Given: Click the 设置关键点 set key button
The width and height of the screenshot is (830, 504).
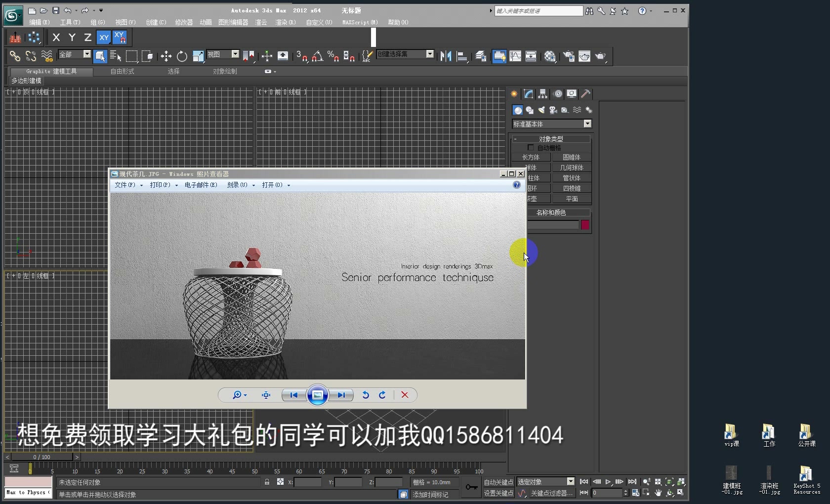Looking at the screenshot, I should tap(498, 493).
